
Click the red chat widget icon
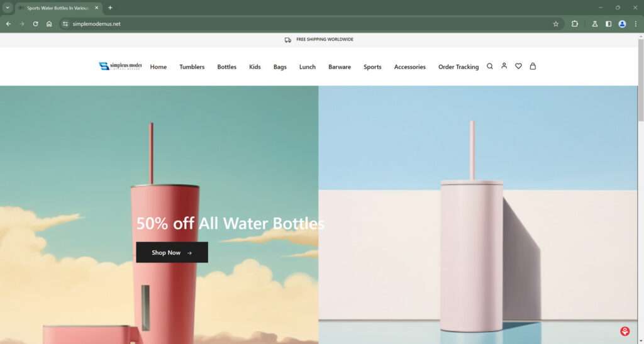(625, 331)
